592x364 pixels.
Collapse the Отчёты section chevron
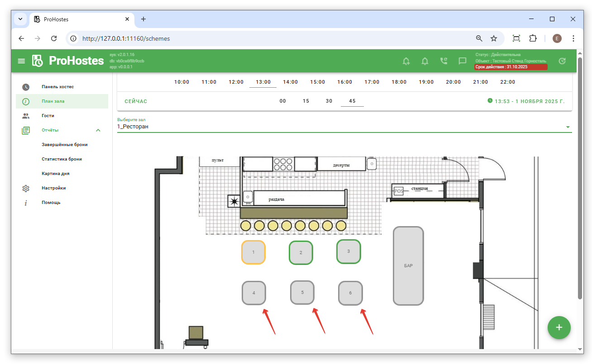(98, 130)
